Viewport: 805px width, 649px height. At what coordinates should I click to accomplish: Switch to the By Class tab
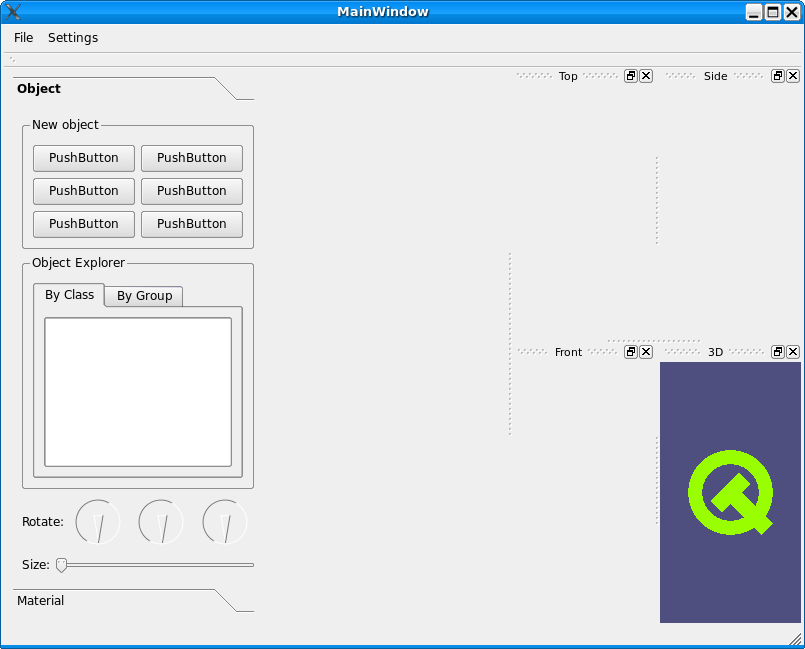click(x=69, y=295)
